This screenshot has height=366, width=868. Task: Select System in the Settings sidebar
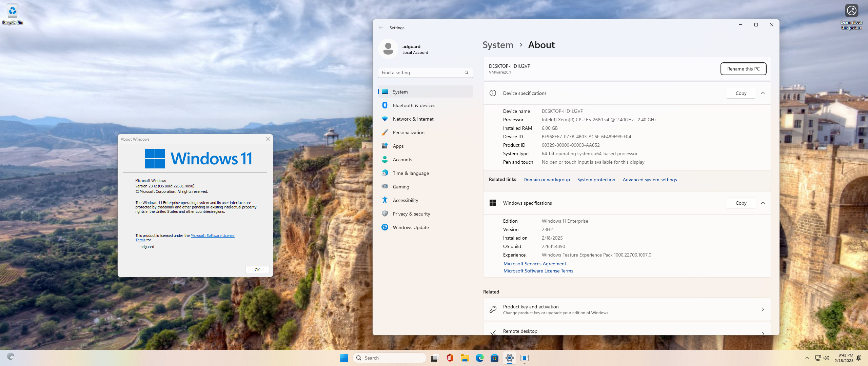(426, 92)
